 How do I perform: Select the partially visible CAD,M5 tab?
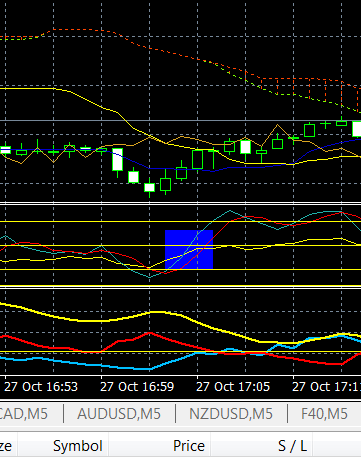pyautogui.click(x=24, y=414)
